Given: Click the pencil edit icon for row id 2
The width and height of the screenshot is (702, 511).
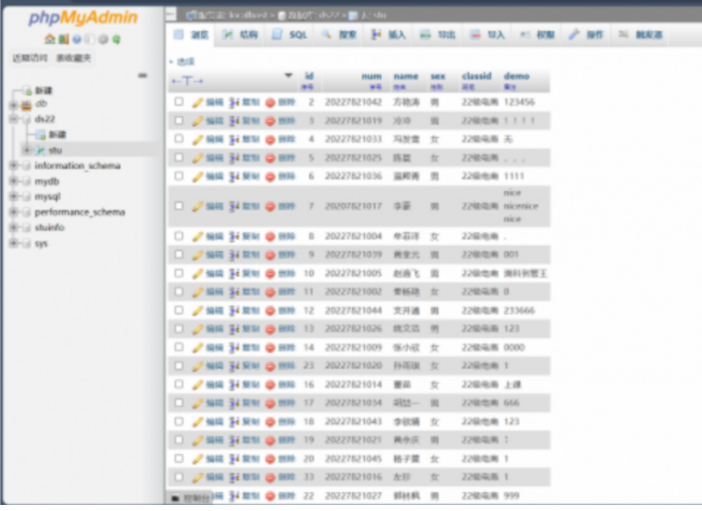Looking at the screenshot, I should pyautogui.click(x=197, y=103).
